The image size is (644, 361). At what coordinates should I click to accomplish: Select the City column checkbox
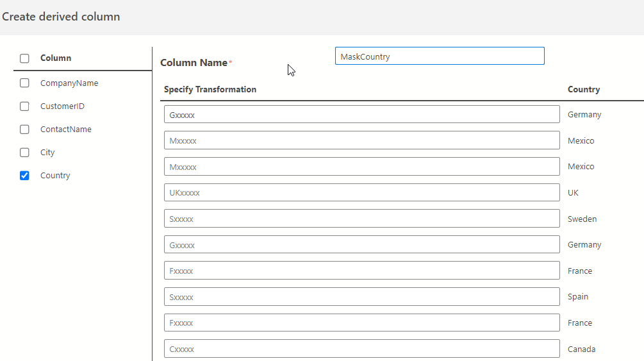[x=24, y=153]
